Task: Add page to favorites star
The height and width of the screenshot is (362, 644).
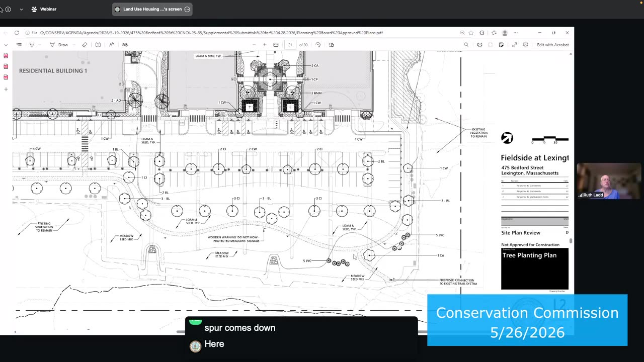Action: pos(471,33)
